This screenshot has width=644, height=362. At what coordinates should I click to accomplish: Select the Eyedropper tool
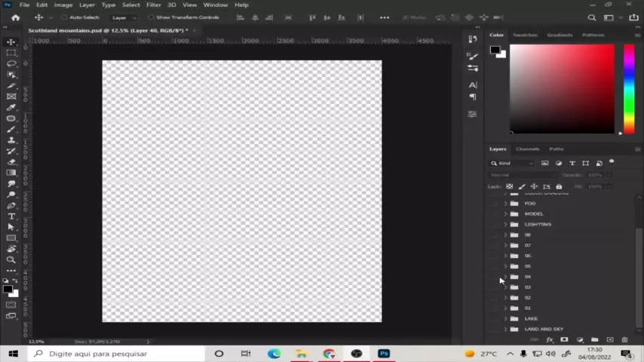pyautogui.click(x=11, y=108)
